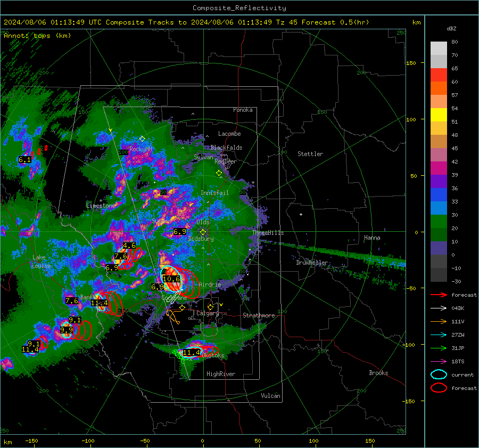Viewport: 479px width, 448px height.
Task: Click the Okotoks town label
Action: [x=213, y=355]
